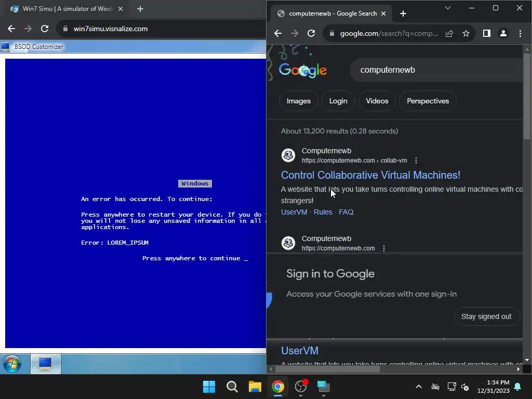
Task: Open Chrome's three-dot menu
Action: (520, 33)
